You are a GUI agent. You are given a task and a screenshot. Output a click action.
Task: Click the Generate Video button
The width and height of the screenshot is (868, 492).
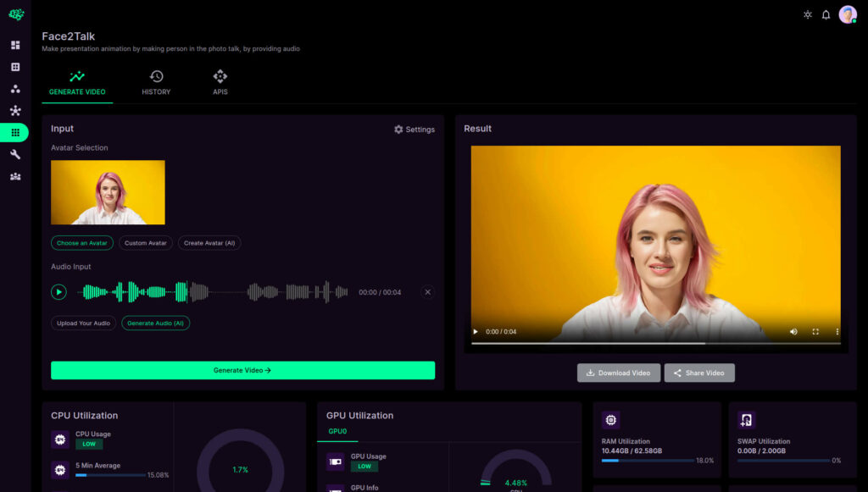pos(243,370)
